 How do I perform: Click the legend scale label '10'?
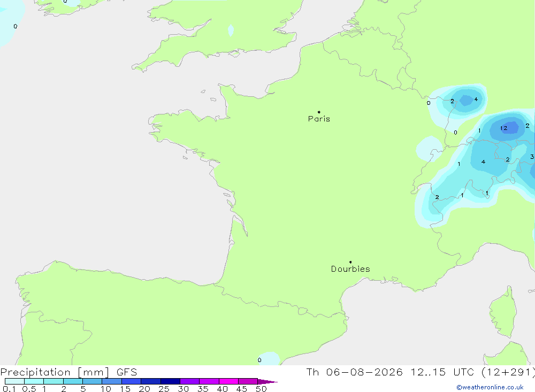106,389
